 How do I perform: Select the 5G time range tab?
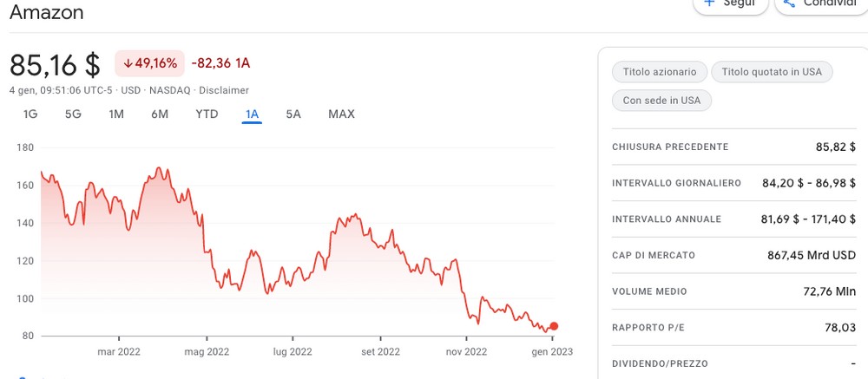[x=73, y=114]
